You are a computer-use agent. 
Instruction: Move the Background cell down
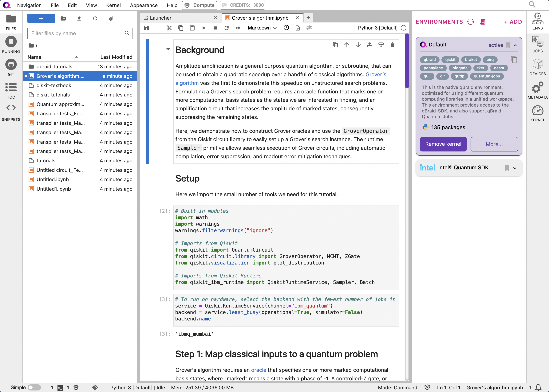pyautogui.click(x=358, y=45)
